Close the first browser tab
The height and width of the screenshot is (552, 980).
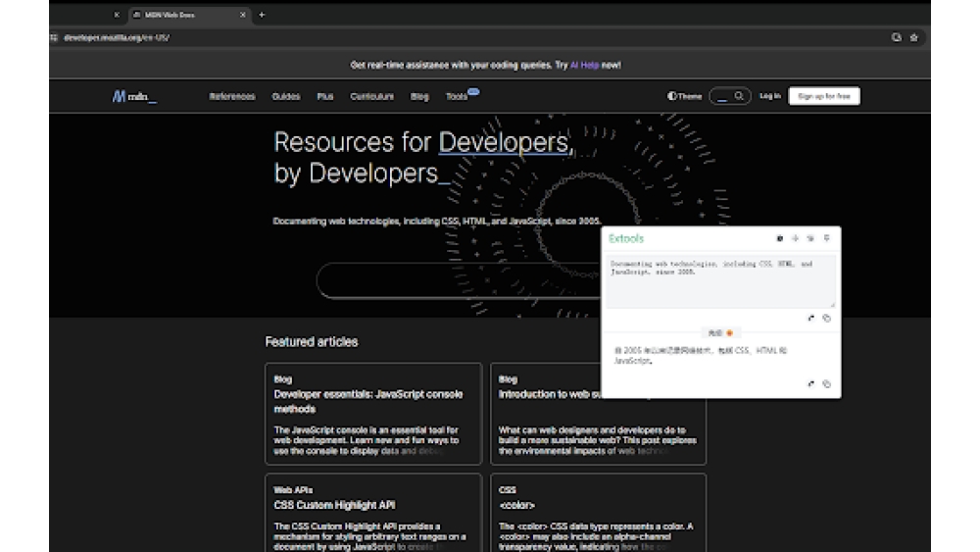117,15
